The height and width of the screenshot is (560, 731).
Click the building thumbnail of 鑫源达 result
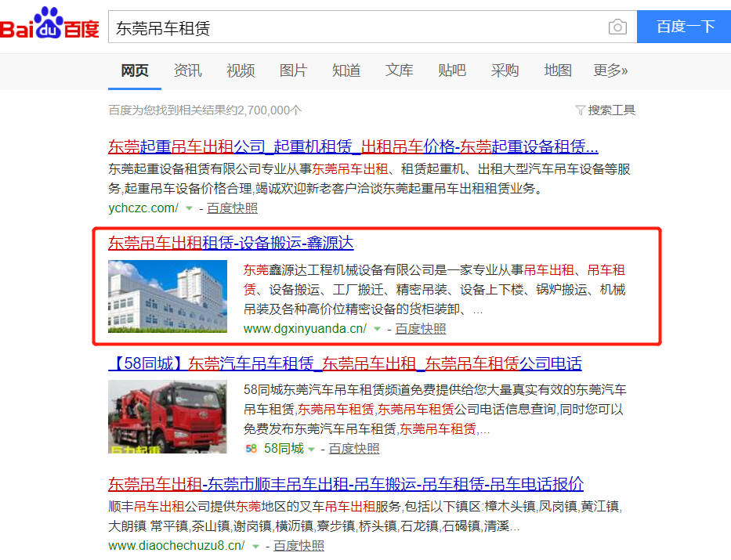[x=168, y=296]
